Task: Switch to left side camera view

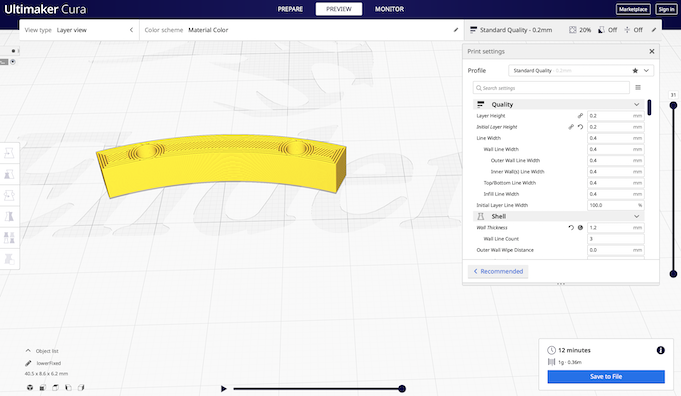Action: [x=68, y=387]
